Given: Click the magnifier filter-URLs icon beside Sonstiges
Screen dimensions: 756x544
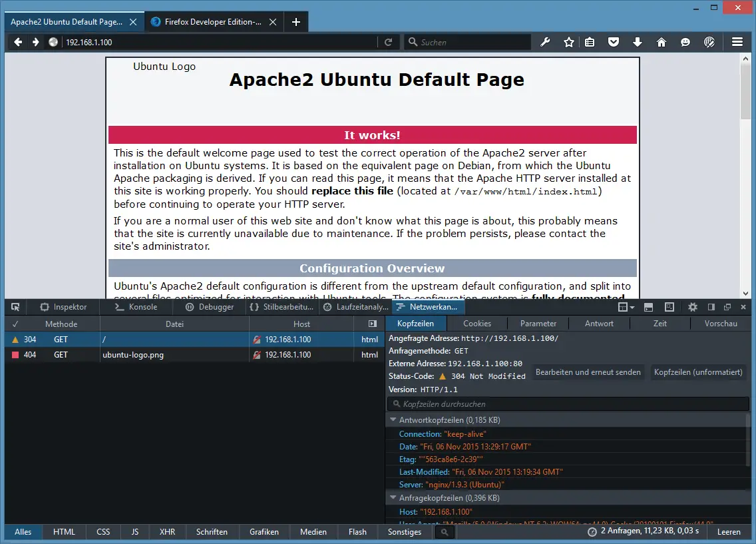Looking at the screenshot, I should pos(445,532).
